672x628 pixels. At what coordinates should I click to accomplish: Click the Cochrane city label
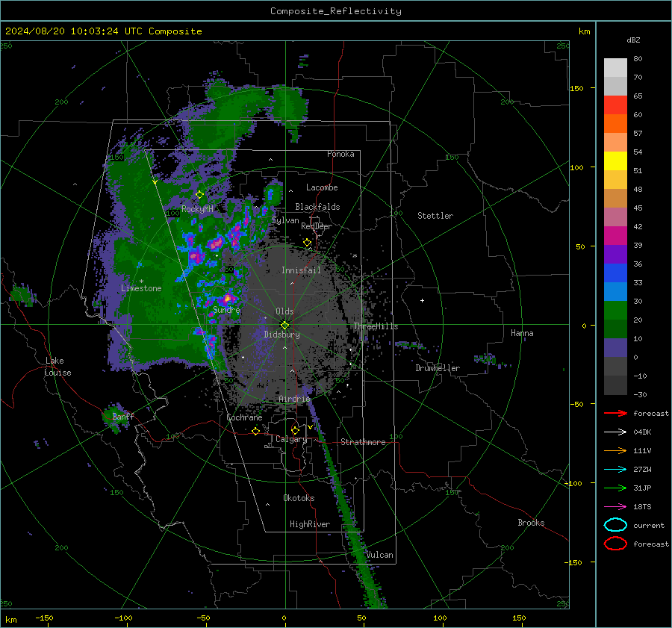click(x=244, y=417)
